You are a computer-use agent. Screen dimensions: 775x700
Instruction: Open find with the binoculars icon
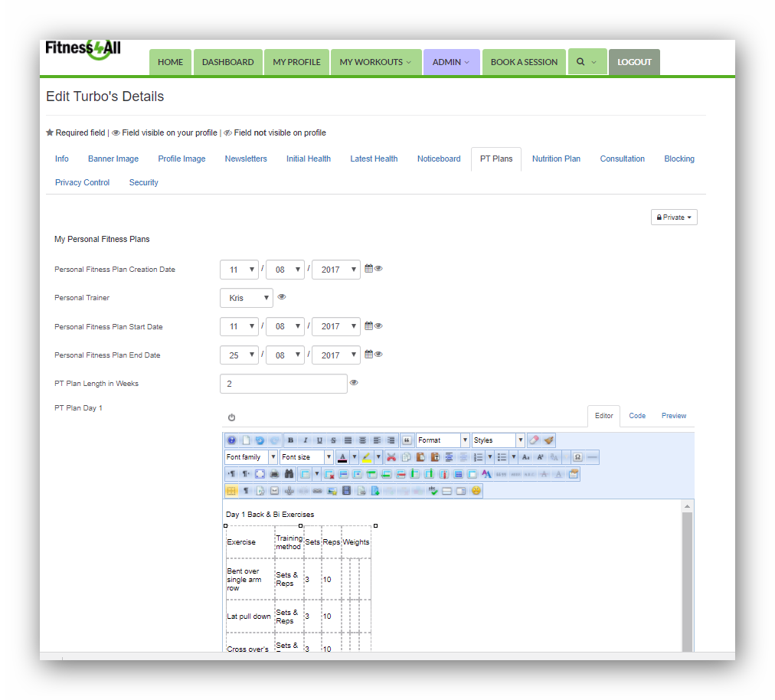[x=289, y=474]
